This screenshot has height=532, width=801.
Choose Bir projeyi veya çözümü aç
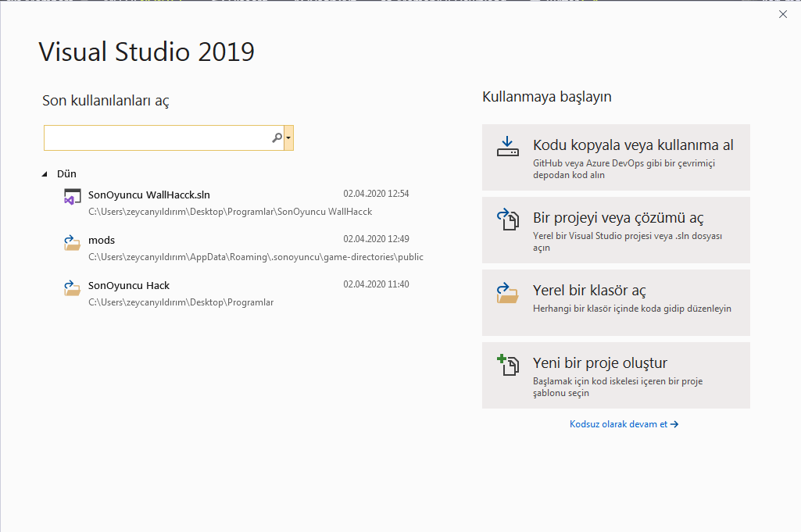point(616,230)
